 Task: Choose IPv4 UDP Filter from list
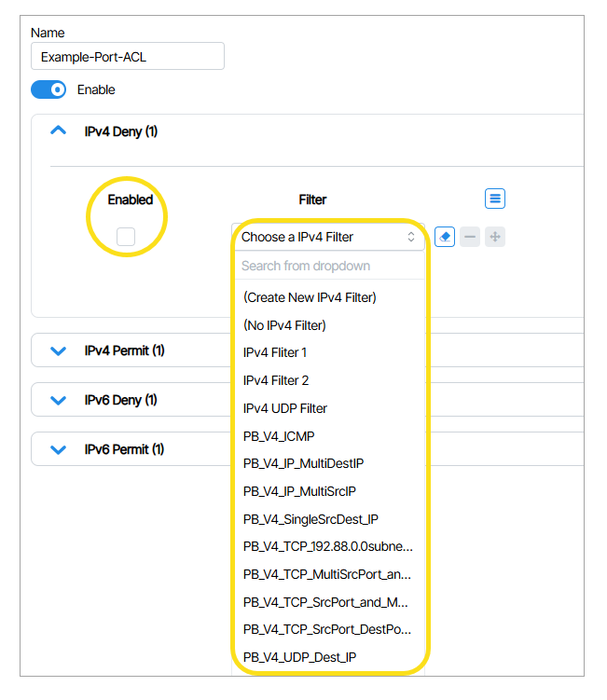(x=285, y=408)
